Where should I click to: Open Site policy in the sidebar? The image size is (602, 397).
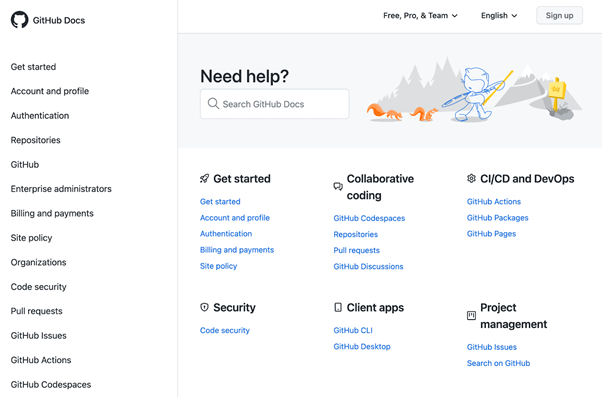pyautogui.click(x=31, y=238)
